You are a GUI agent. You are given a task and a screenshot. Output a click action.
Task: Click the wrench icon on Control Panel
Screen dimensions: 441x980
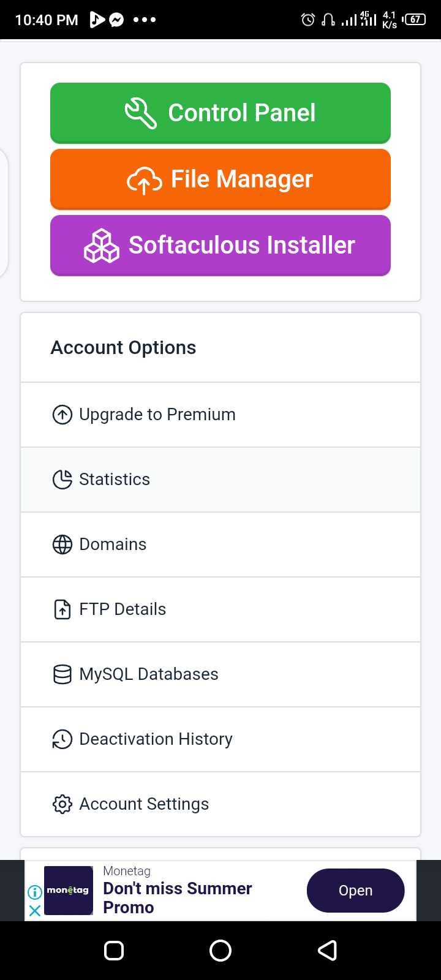point(141,114)
